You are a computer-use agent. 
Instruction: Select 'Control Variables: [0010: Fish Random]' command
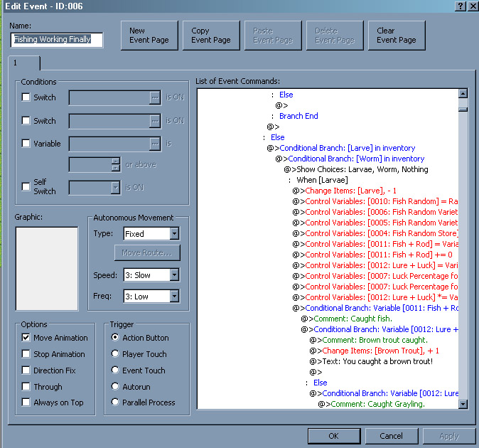(x=375, y=201)
